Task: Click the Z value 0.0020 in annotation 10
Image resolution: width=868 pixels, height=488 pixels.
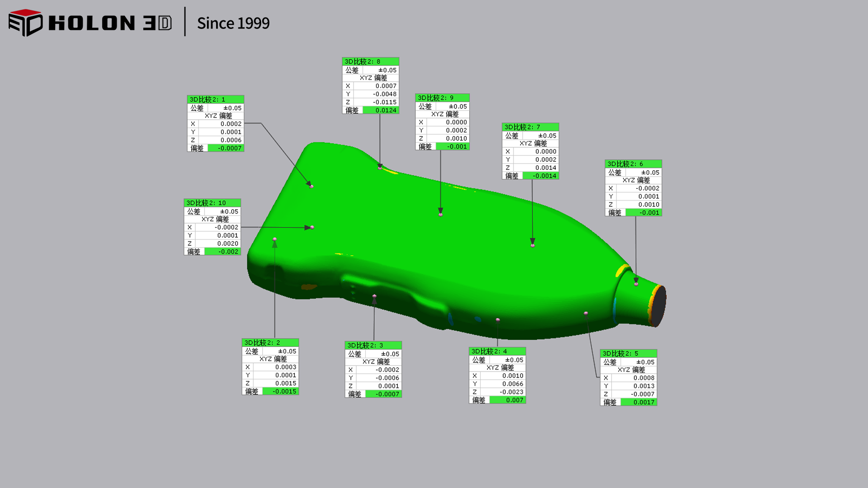Action: click(227, 244)
